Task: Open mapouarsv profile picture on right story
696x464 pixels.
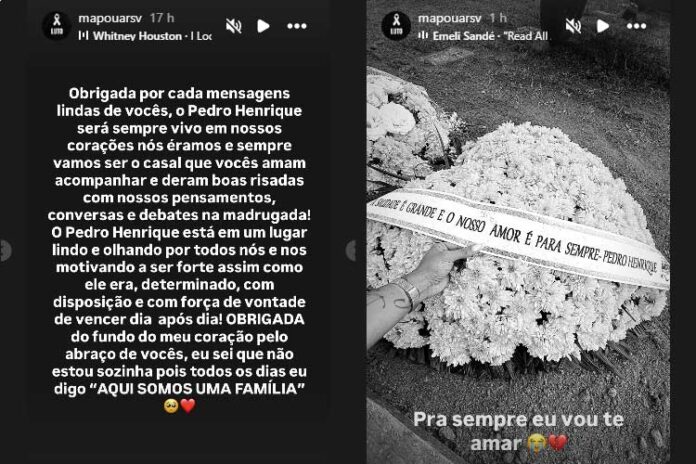Action: [396, 26]
